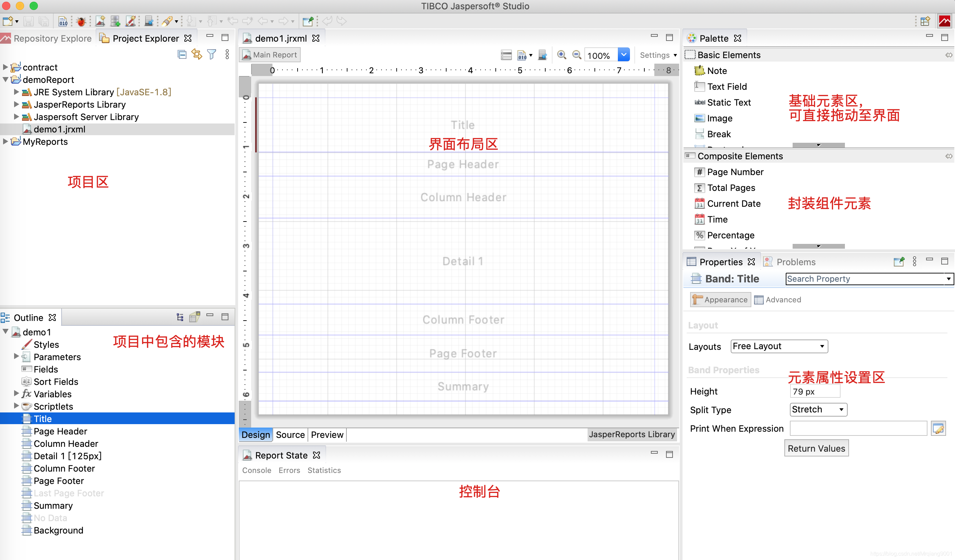Select the Text Field element in the Palette

pyautogui.click(x=726, y=86)
